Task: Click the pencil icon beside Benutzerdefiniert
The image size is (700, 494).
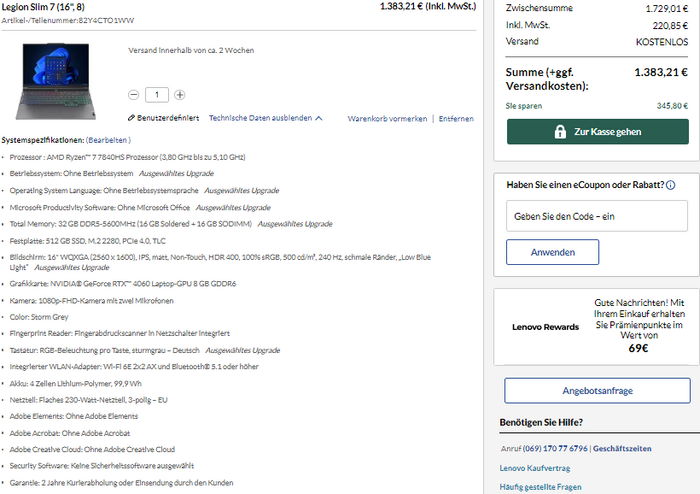Action: pos(131,118)
